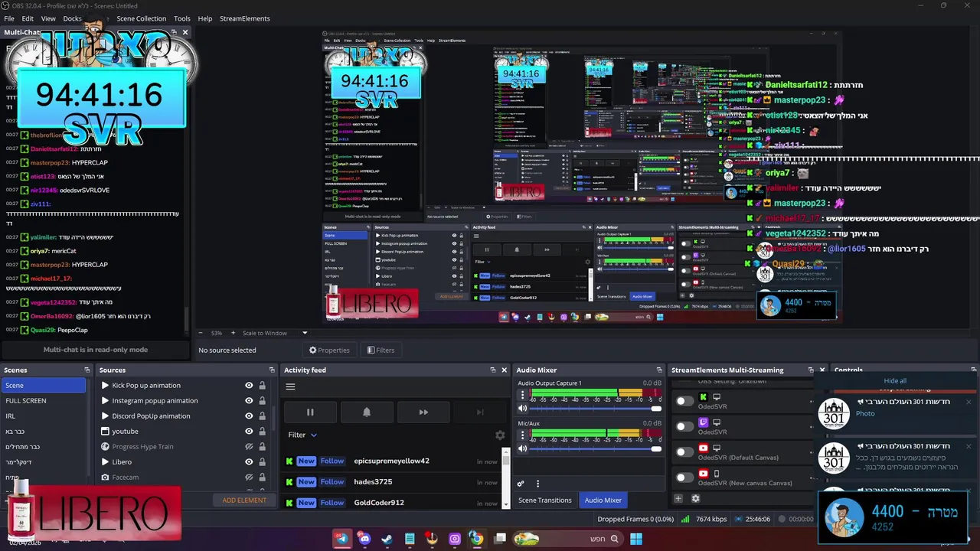The width and height of the screenshot is (980, 551).
Task: Pause the Activity feed alerts
Action: coord(310,412)
